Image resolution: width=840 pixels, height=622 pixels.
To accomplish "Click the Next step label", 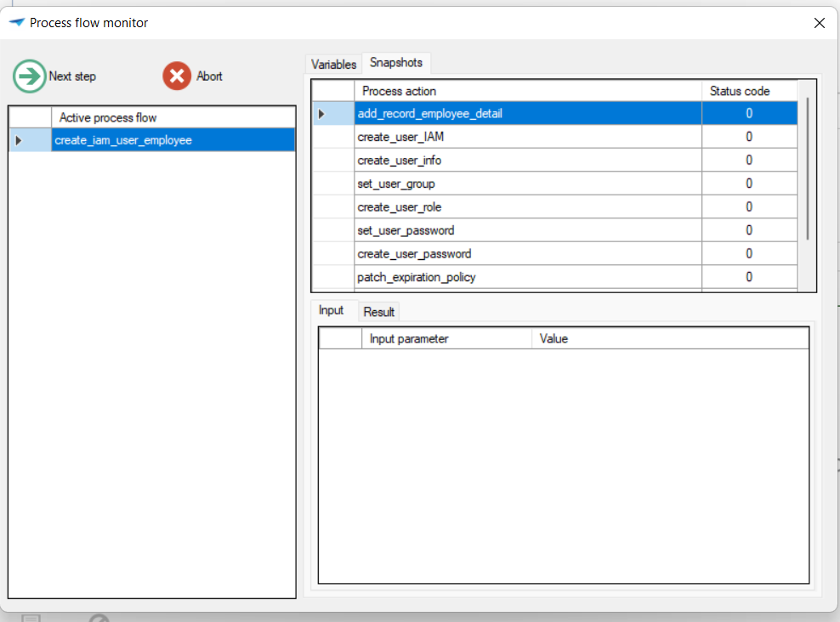I will 72,76.
